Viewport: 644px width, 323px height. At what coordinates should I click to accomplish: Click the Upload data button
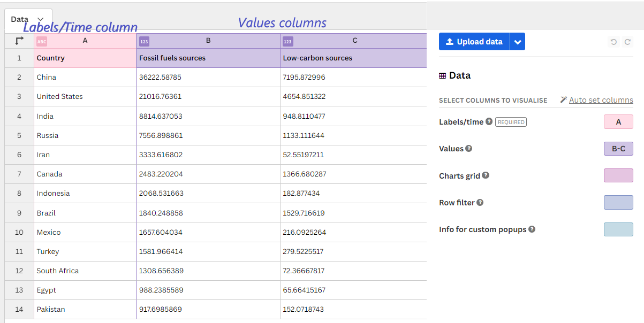tap(474, 41)
